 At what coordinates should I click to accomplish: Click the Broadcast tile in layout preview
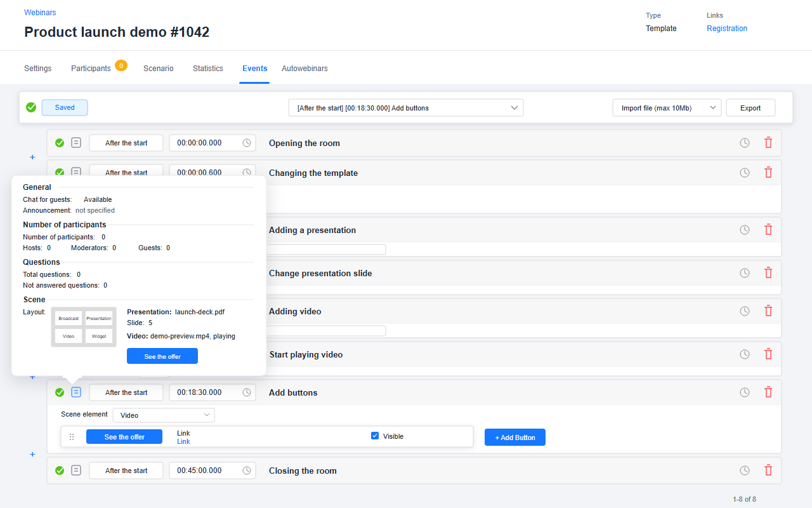[69, 318]
